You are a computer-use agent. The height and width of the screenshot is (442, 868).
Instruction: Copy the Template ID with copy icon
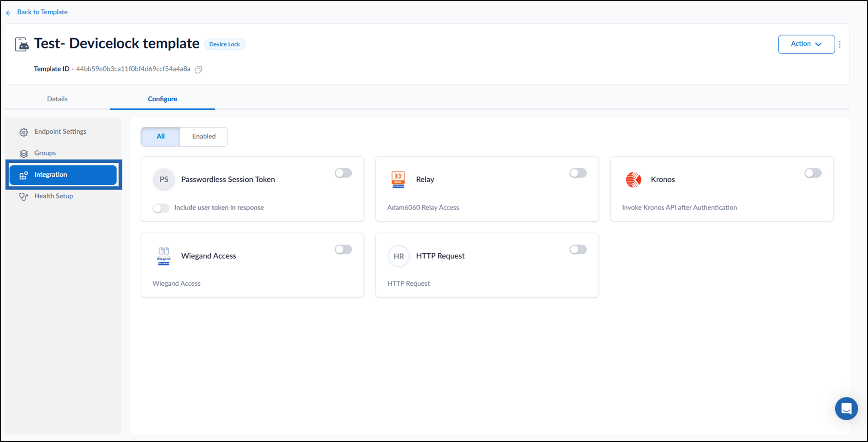click(198, 69)
